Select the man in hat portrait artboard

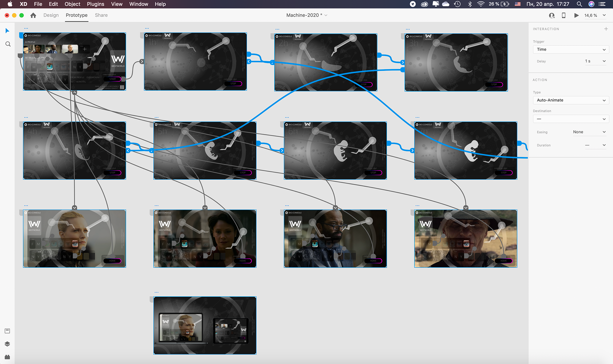point(466,239)
